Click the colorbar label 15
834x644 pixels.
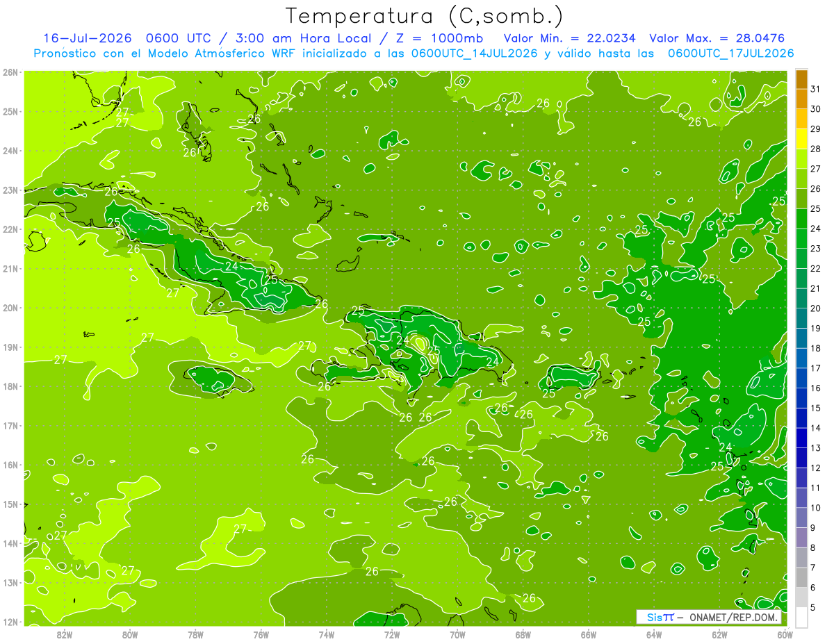(x=815, y=408)
